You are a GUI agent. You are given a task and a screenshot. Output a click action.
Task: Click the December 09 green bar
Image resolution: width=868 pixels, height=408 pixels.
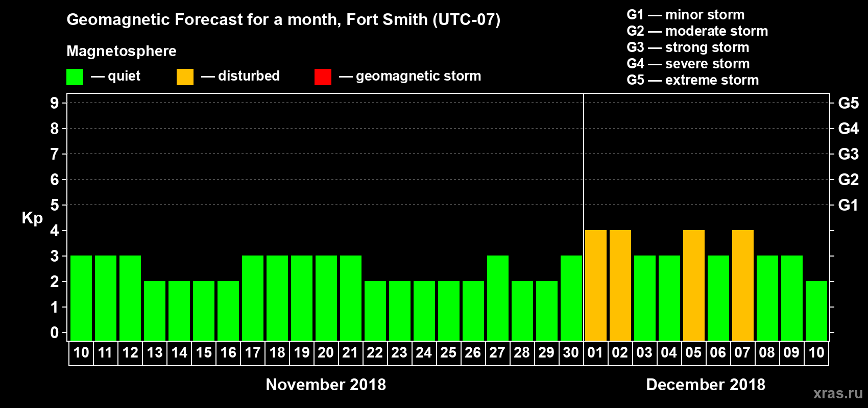(x=792, y=298)
